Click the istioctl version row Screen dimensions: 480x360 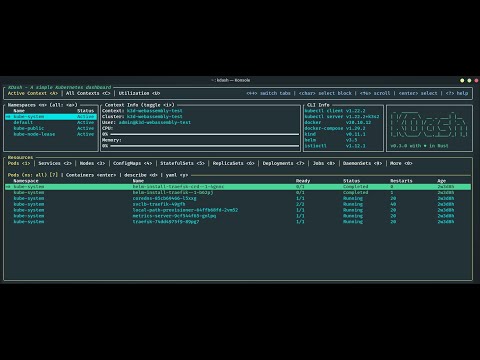(x=335, y=146)
